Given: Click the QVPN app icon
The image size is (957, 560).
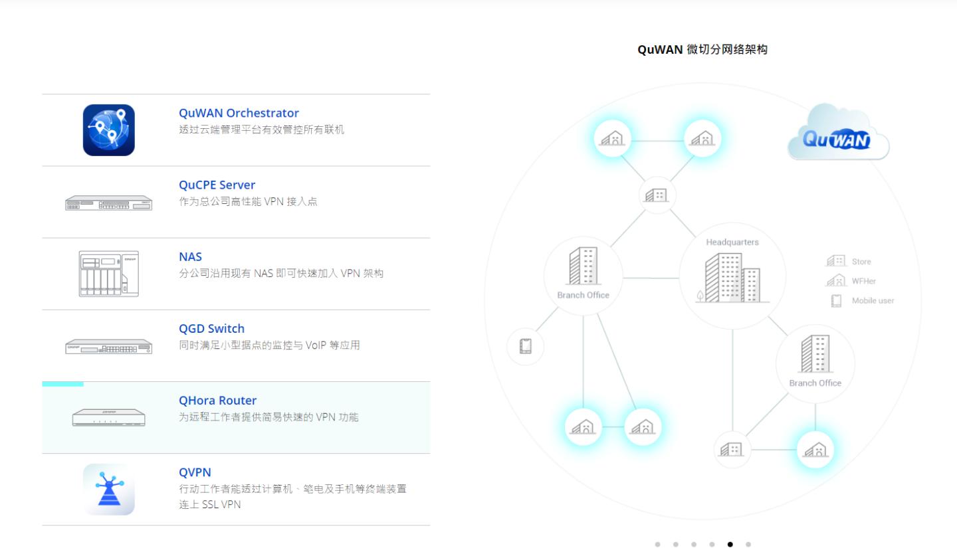Looking at the screenshot, I should click(110, 489).
